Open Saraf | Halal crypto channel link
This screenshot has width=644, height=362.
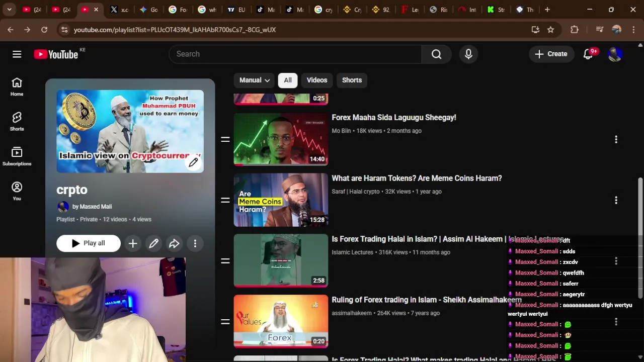click(356, 192)
